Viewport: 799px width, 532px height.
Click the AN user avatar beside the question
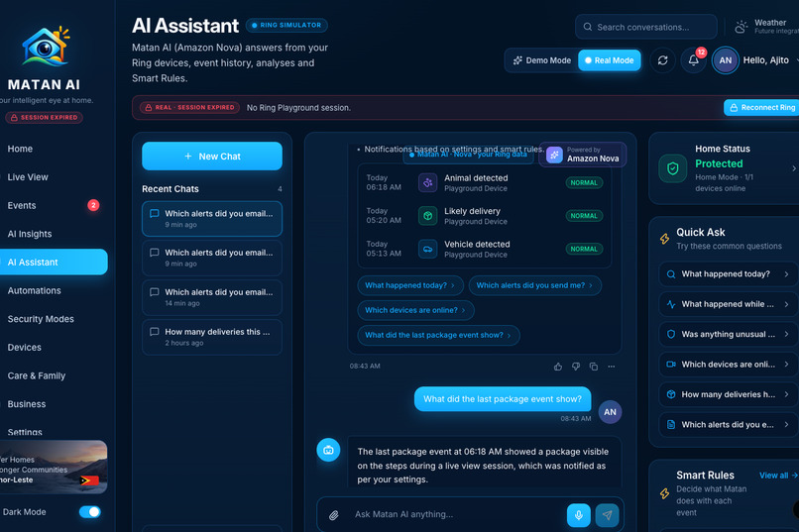tap(610, 412)
